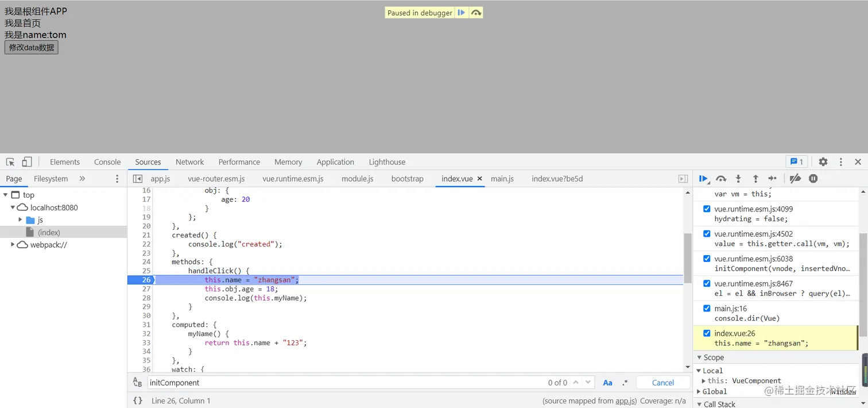Open the Performance panel
The height and width of the screenshot is (408, 868).
pos(239,162)
